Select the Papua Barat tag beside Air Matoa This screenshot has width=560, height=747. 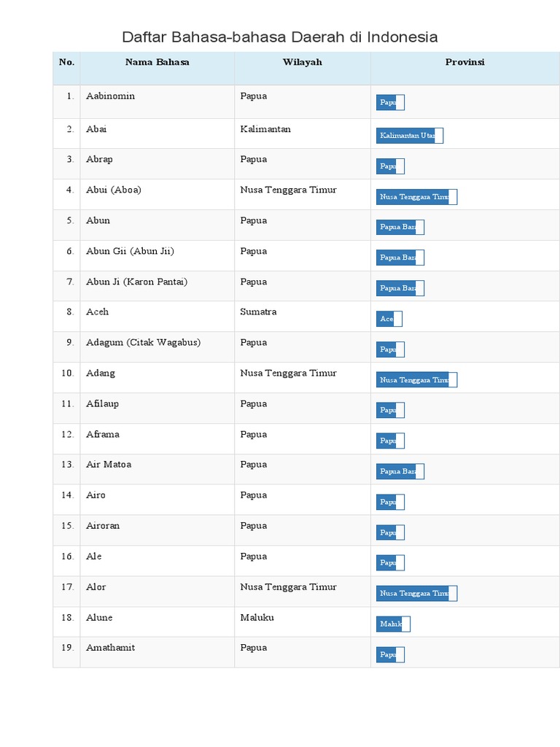[400, 471]
